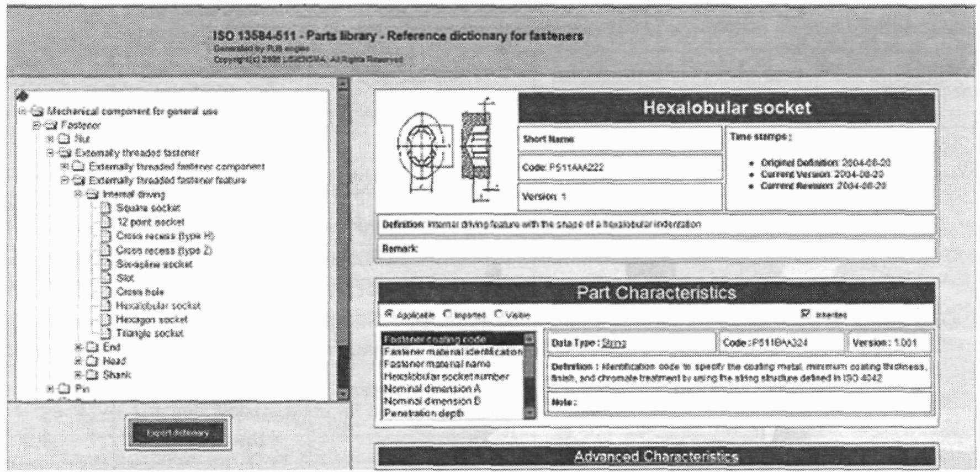Select the Applicable radio button
The height and width of the screenshot is (472, 980).
(x=389, y=314)
